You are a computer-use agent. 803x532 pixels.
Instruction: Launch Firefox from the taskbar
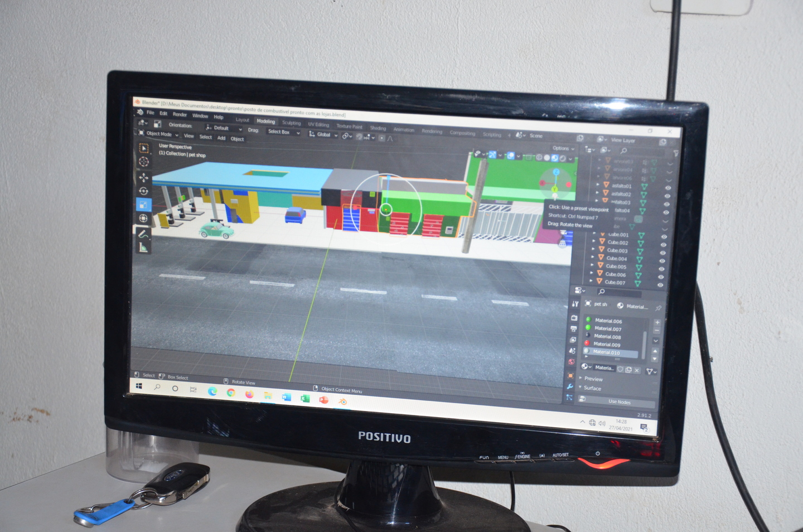[x=249, y=394]
